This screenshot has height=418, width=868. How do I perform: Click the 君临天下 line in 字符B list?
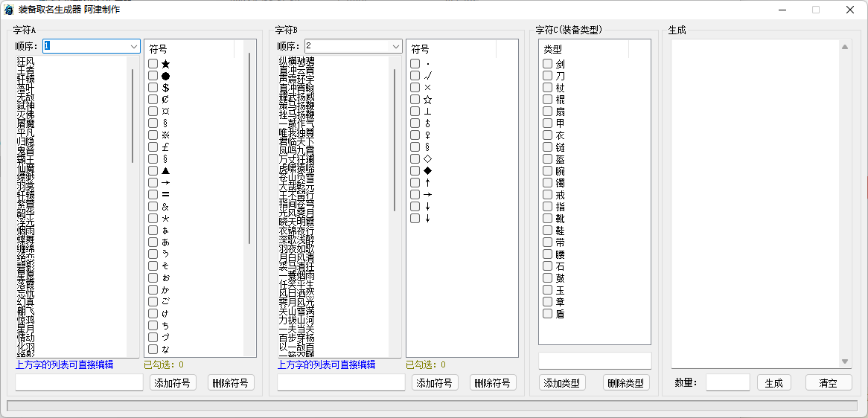[x=297, y=141]
